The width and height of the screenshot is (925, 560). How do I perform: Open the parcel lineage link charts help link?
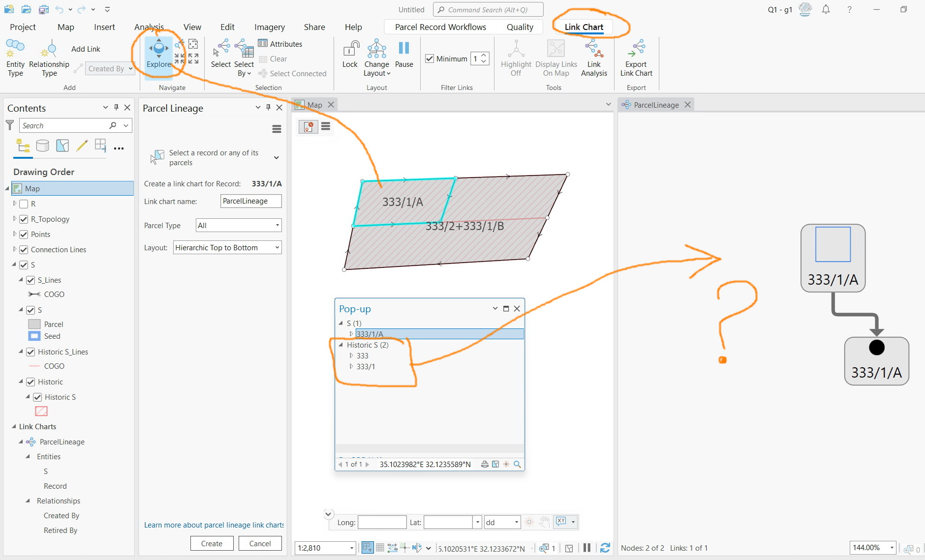coord(213,525)
